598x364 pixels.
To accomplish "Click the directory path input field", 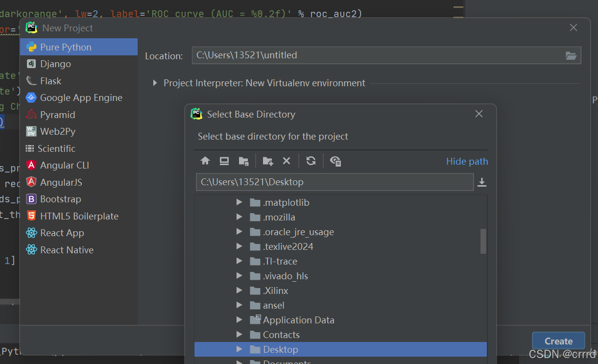I will point(335,182).
